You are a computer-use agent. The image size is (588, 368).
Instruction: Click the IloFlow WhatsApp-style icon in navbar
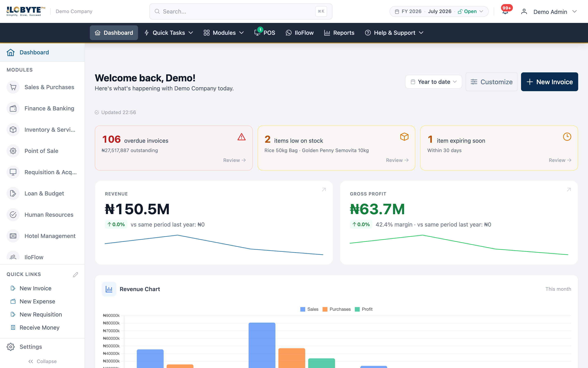click(288, 33)
